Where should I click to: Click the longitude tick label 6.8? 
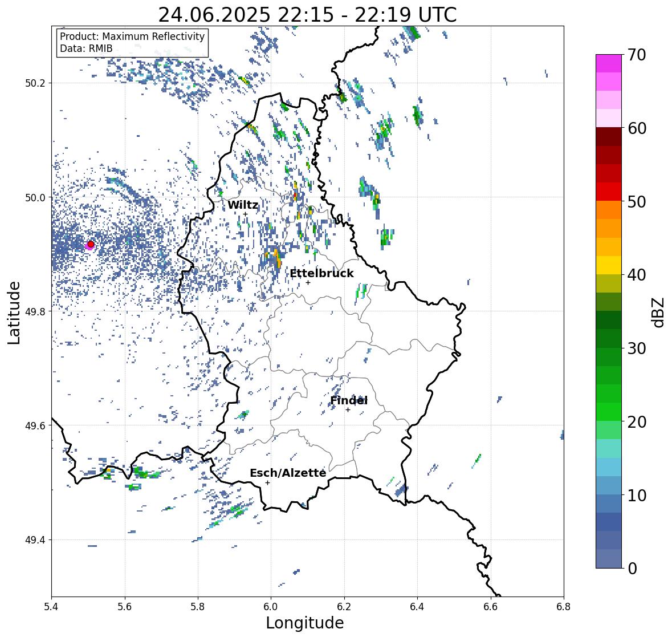[564, 606]
